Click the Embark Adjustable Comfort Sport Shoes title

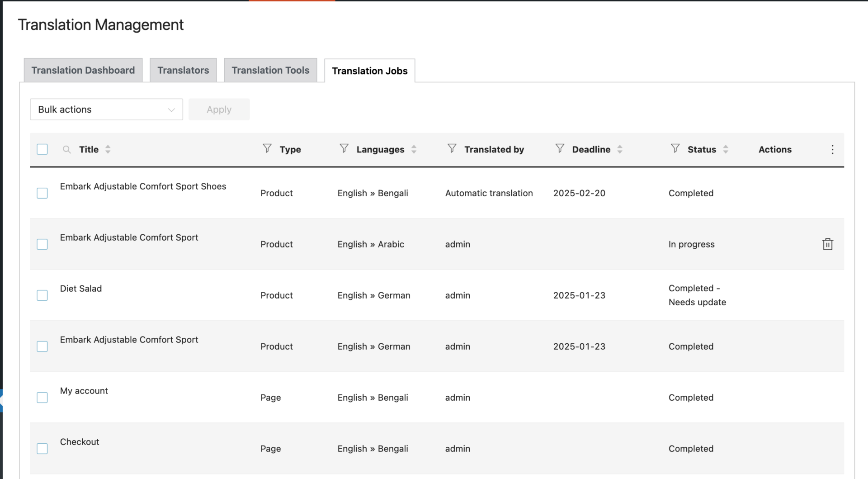click(x=143, y=186)
